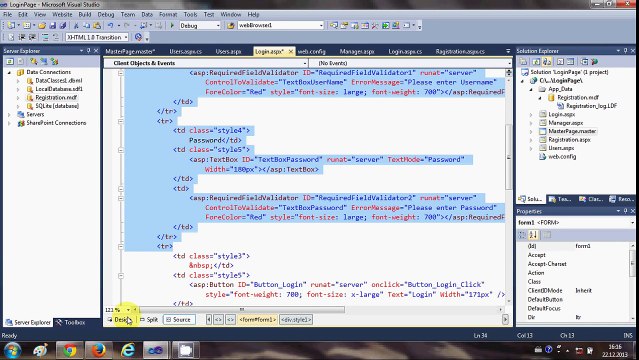639x360 pixels.
Task: Open Internet Explorer from taskbar
Action: tap(128, 350)
